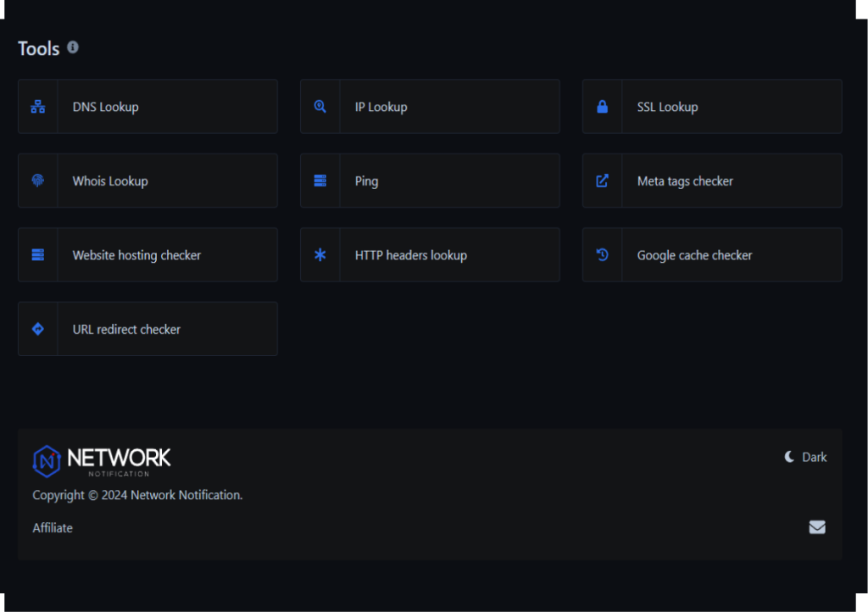
Task: Open the Website hosting checker text link
Action: click(x=136, y=255)
